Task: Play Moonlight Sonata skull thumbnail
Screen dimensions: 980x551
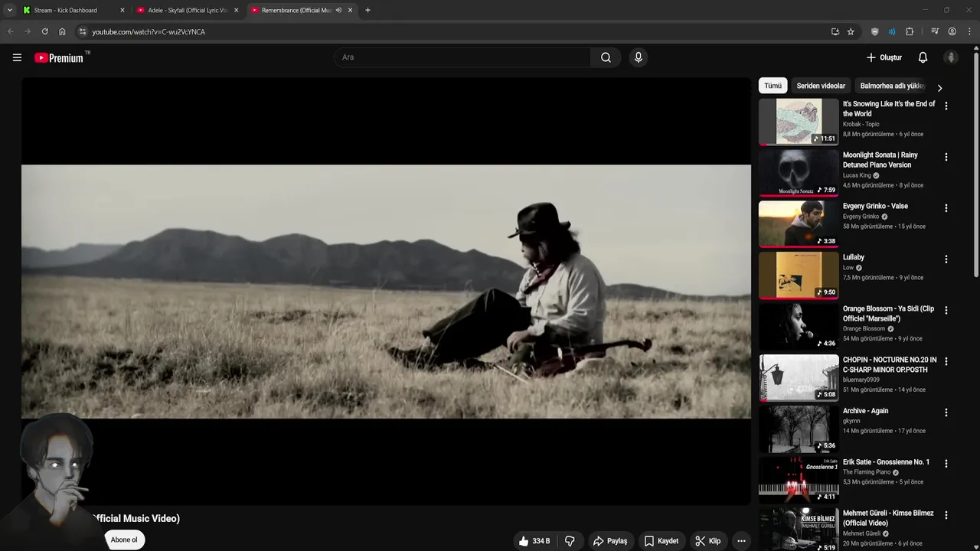Action: click(799, 172)
